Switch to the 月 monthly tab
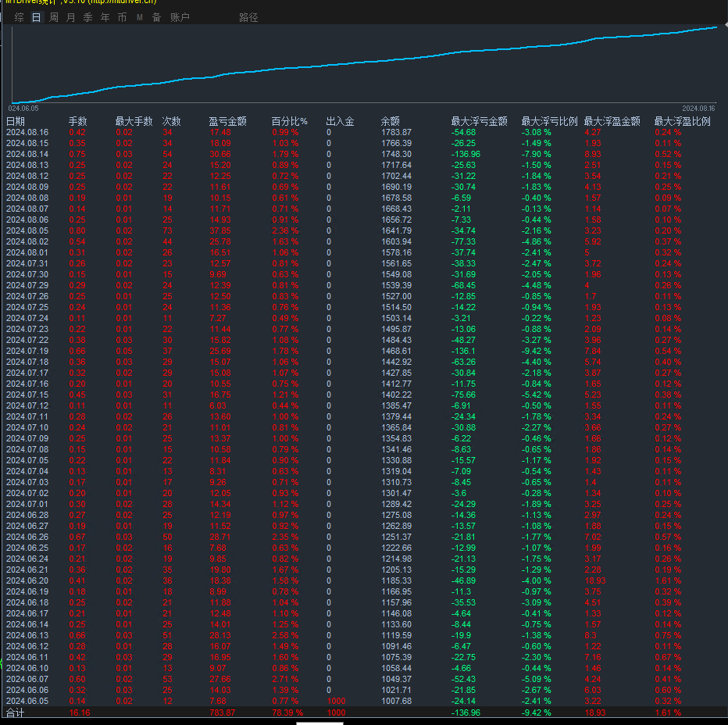Viewport: 728px width, 725px height. 71,17
